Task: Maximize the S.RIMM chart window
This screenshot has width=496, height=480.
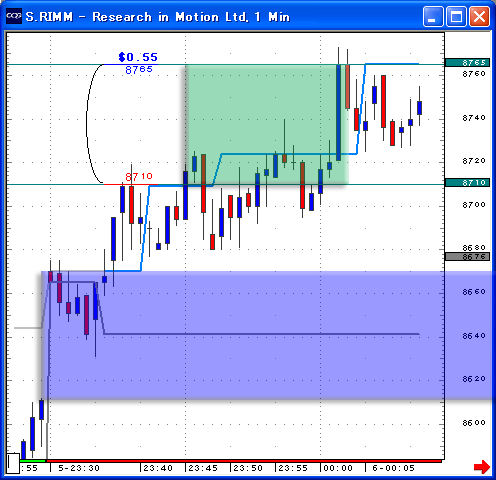Action: [456, 16]
